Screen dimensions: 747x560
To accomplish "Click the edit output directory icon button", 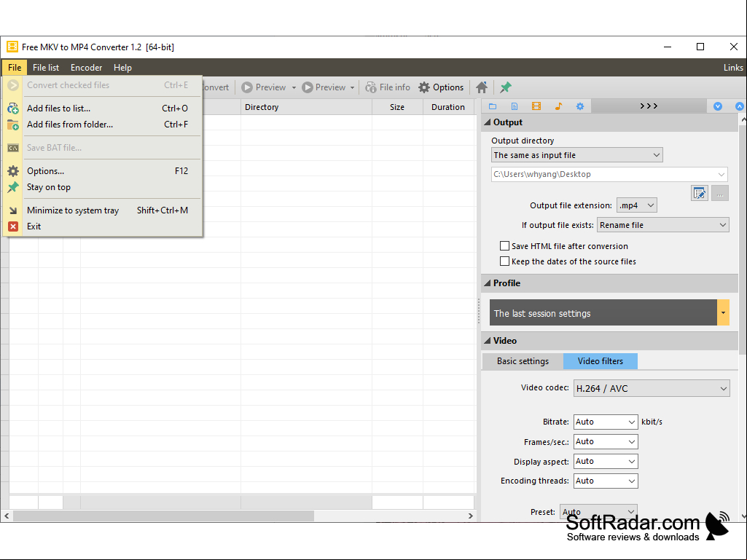I will click(x=700, y=193).
